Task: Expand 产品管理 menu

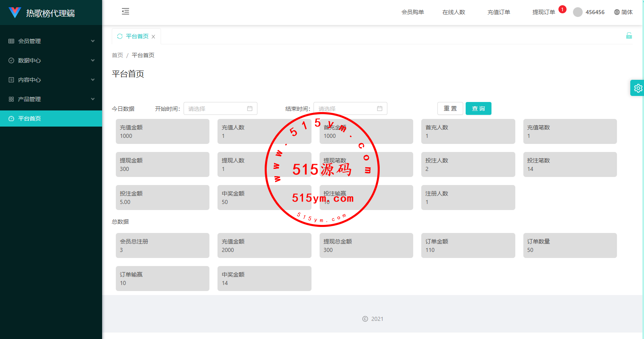Action: pyautogui.click(x=51, y=99)
